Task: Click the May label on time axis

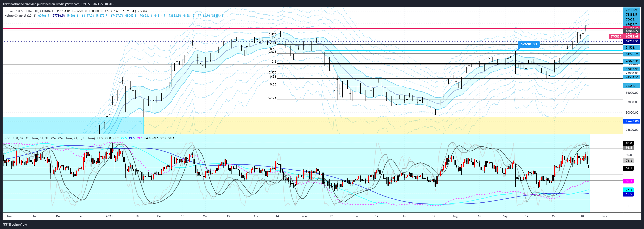Action: pyautogui.click(x=305, y=216)
